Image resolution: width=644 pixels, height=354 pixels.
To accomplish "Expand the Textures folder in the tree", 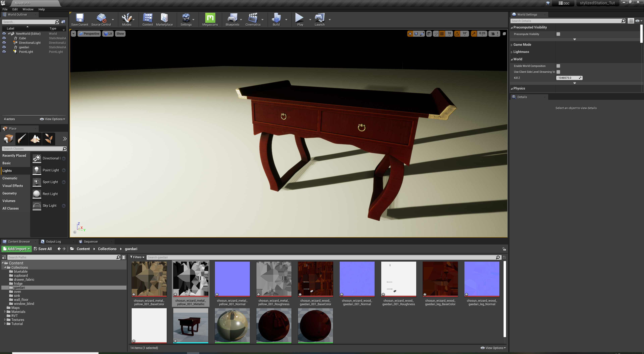I will 5,320.
